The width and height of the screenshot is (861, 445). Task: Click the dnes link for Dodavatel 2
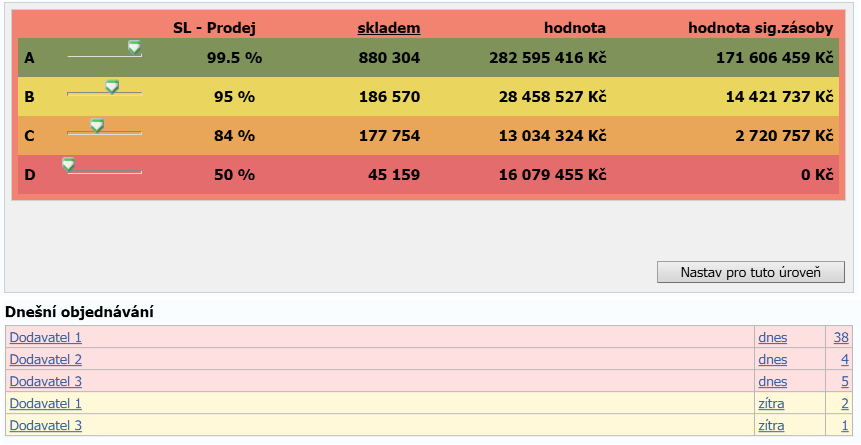click(x=773, y=360)
